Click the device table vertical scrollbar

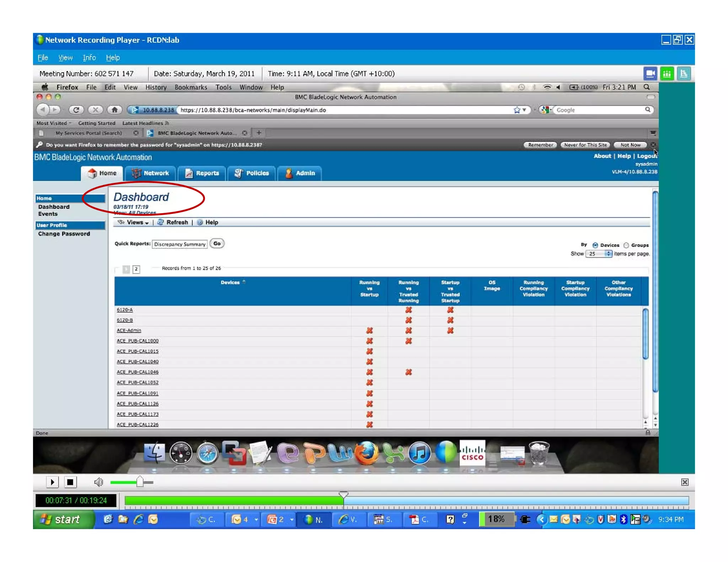[x=645, y=334]
